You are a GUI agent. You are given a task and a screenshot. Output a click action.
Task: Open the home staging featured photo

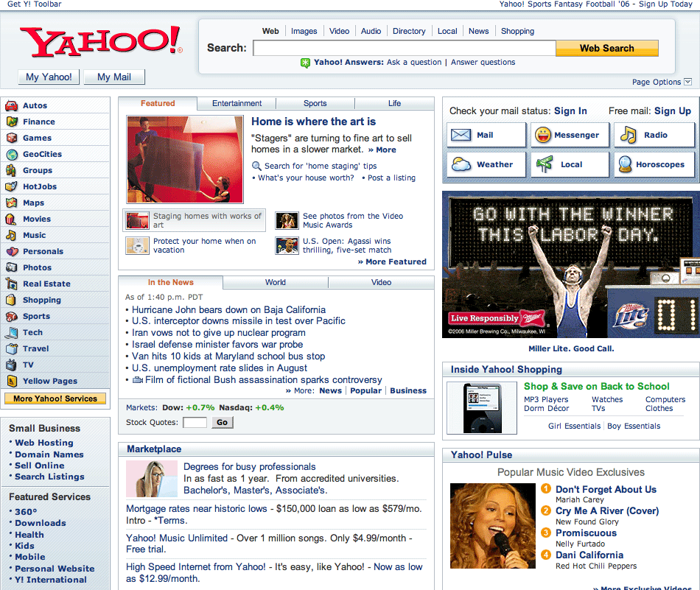185,159
